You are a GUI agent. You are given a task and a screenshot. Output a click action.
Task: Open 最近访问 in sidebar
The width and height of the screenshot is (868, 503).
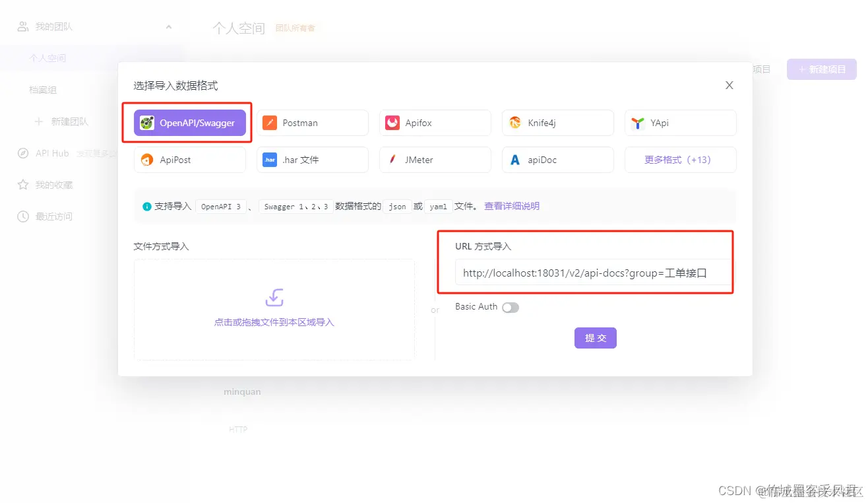click(x=54, y=217)
